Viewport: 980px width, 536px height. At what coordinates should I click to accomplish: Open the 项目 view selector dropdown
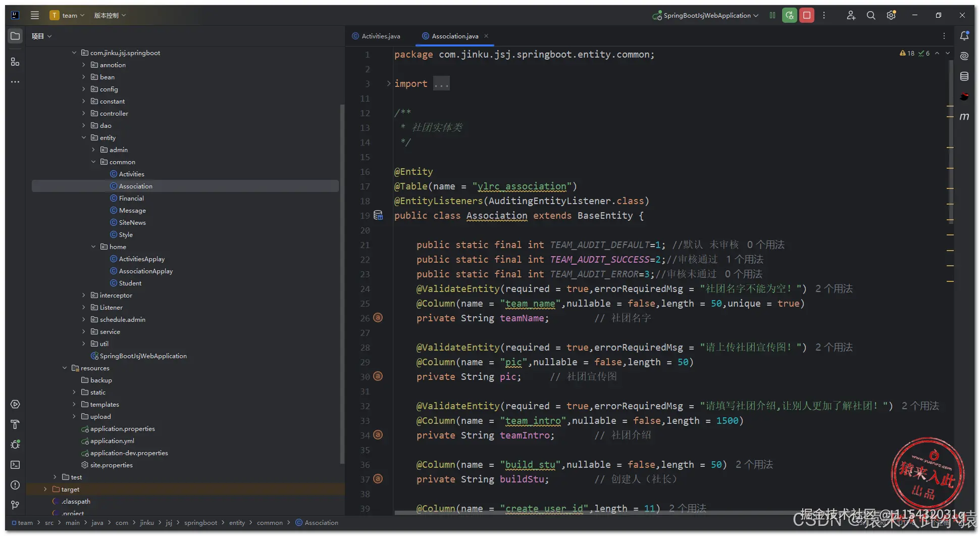(x=41, y=36)
